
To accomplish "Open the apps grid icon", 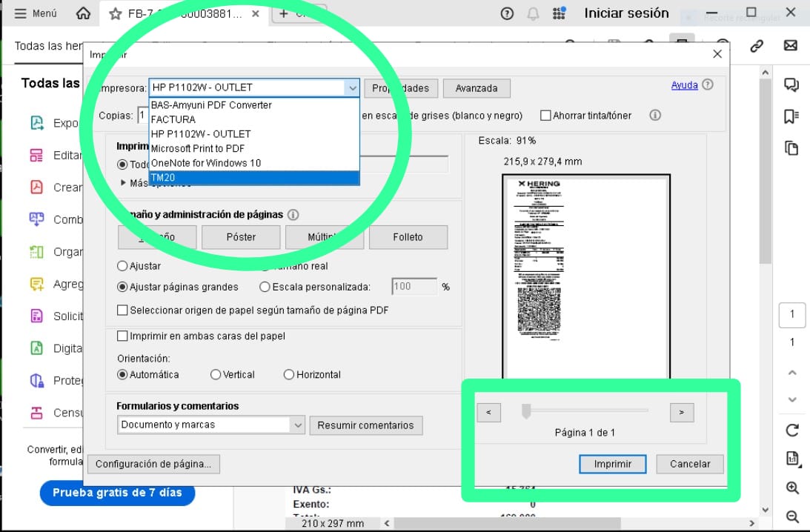I will (x=559, y=13).
